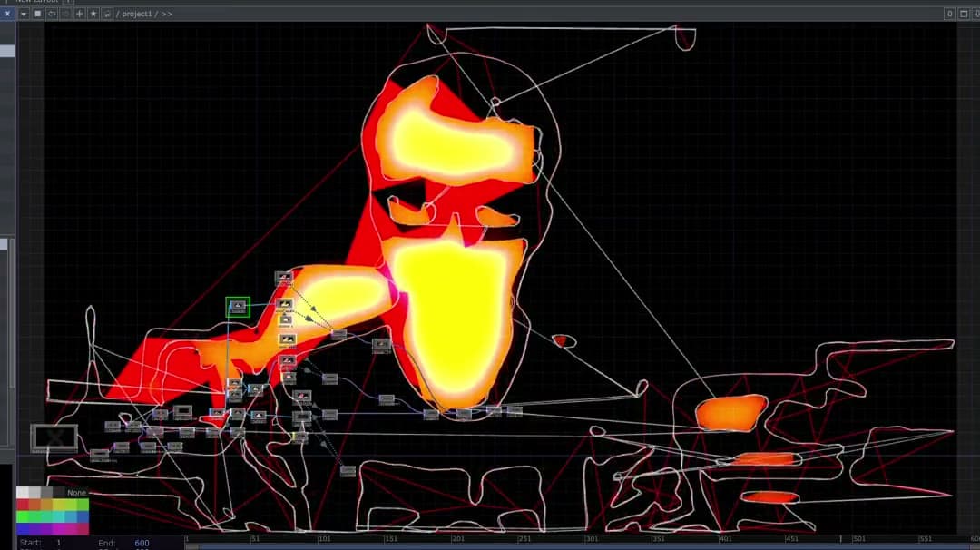
Task: Maximize the pane with square icon
Action: 964,13
